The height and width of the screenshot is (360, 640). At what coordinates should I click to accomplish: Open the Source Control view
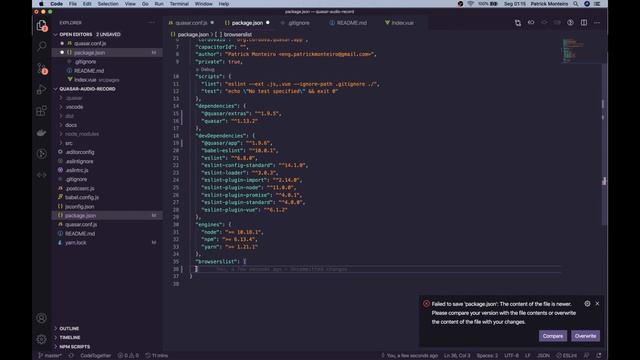(x=42, y=68)
